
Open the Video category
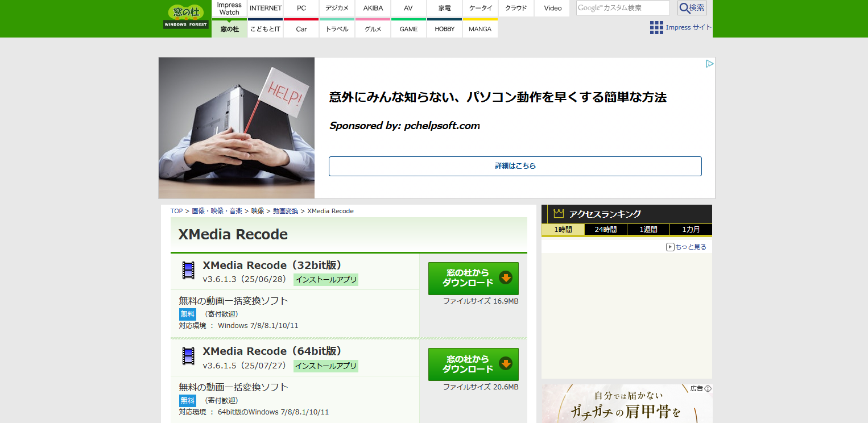[552, 9]
